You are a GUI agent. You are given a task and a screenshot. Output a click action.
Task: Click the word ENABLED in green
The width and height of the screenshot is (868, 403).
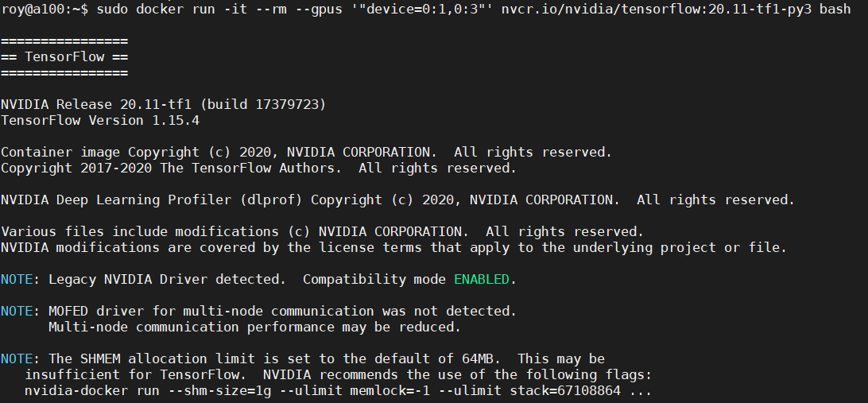point(482,280)
